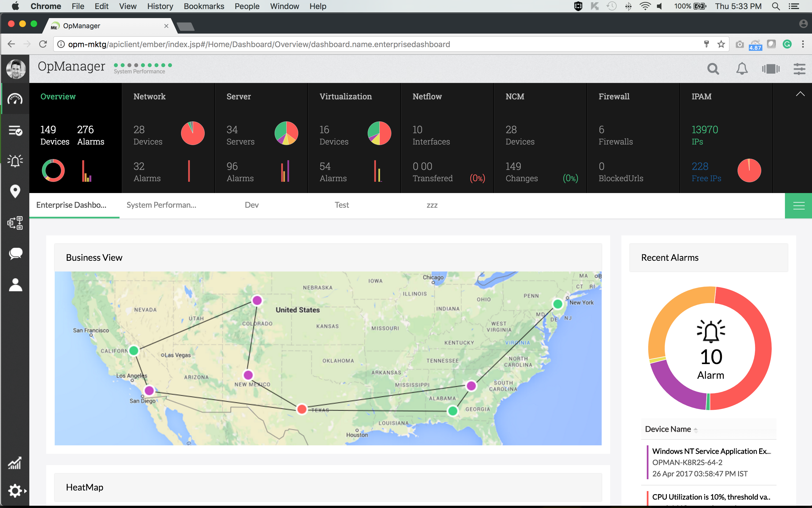Click the Network devices pie chart

193,133
